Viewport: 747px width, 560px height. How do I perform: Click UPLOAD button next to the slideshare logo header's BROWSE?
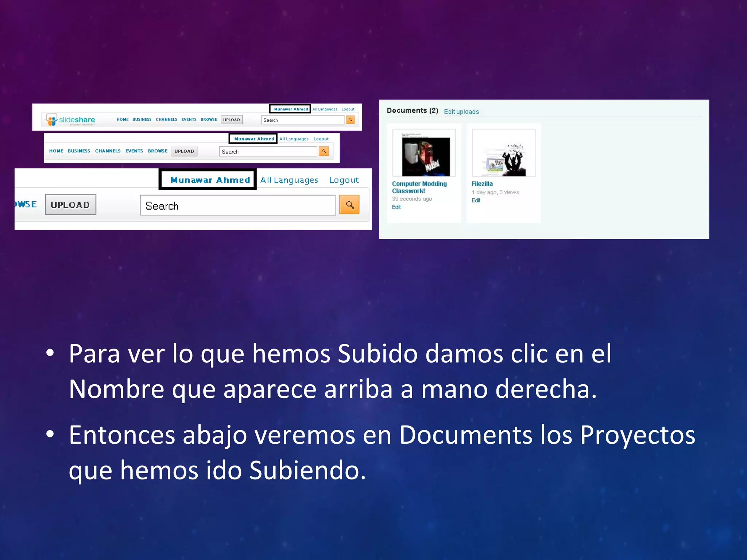232,120
